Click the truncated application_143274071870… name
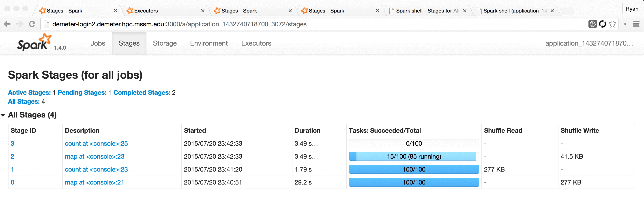The height and width of the screenshot is (210, 644). [589, 43]
